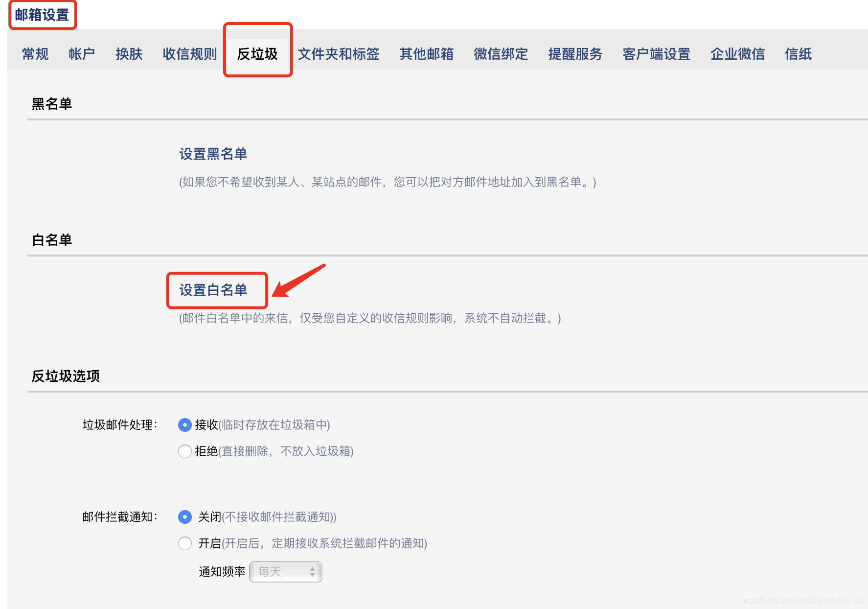Image resolution: width=868 pixels, height=609 pixels.
Task: Open the 其他邮箱 tab
Action: (426, 54)
